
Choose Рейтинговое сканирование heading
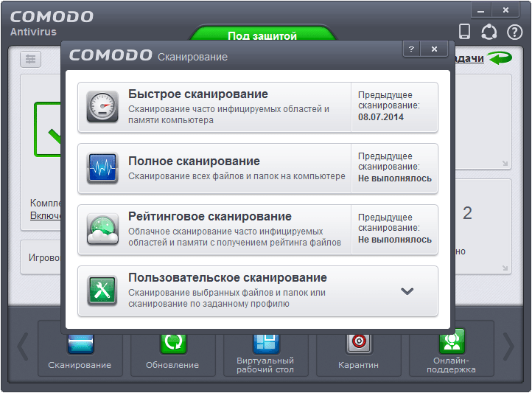pyautogui.click(x=210, y=216)
